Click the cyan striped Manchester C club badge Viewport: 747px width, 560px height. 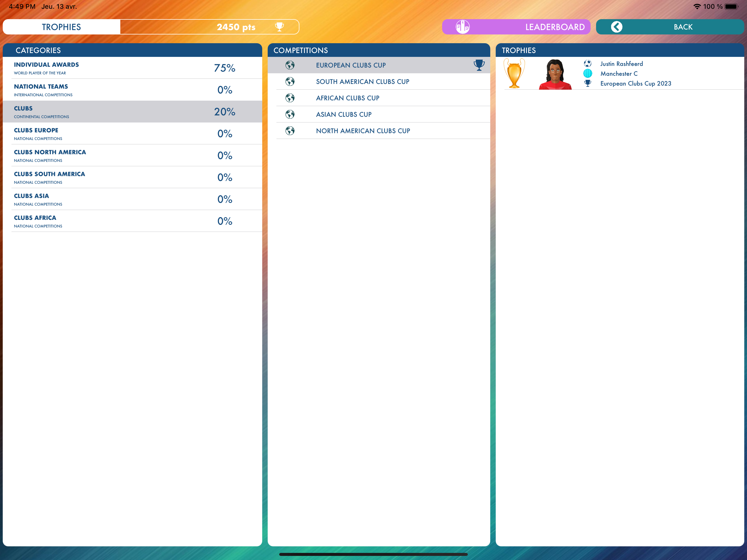[x=588, y=73]
